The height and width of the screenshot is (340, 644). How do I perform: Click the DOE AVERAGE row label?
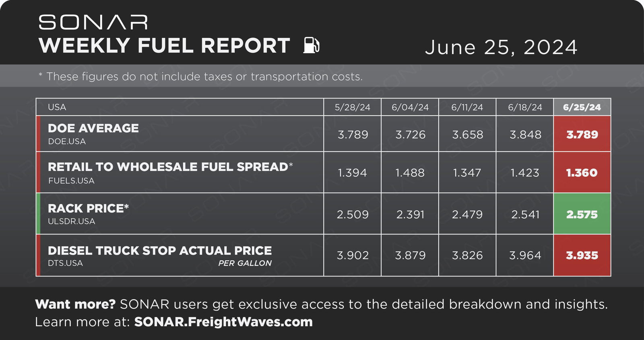coord(93,128)
